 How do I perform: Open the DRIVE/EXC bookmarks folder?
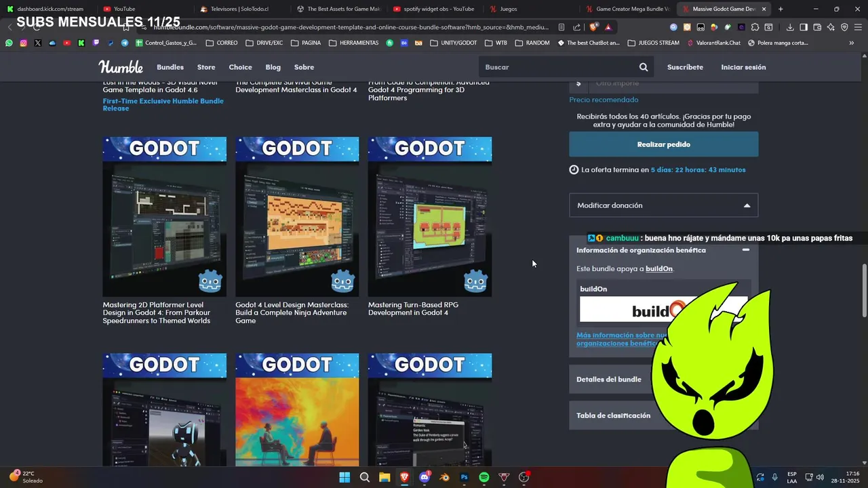pos(264,43)
